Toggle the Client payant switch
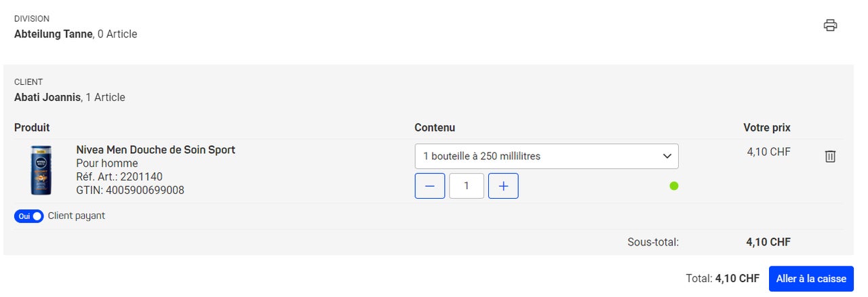This screenshot has width=868, height=297. [28, 216]
